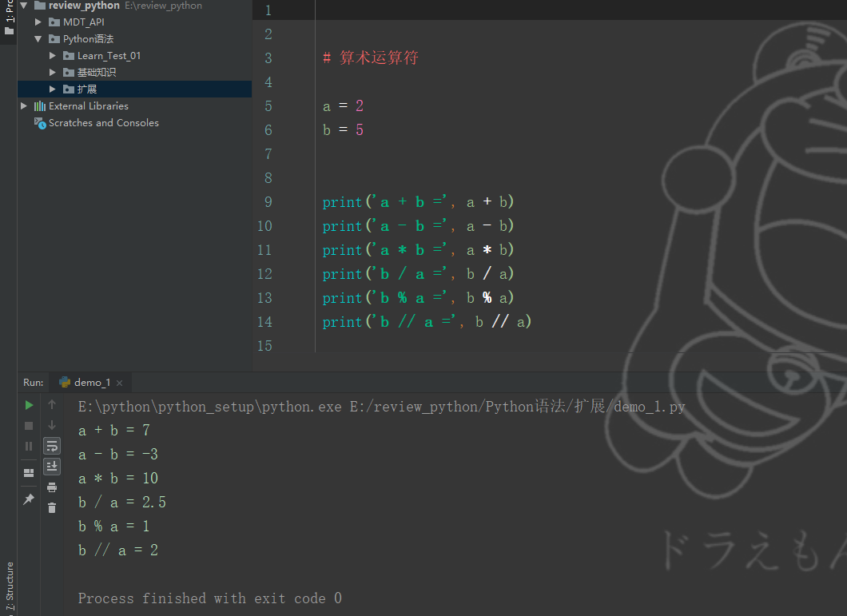Click the demo_1.py file path link in console

pyautogui.click(x=517, y=407)
